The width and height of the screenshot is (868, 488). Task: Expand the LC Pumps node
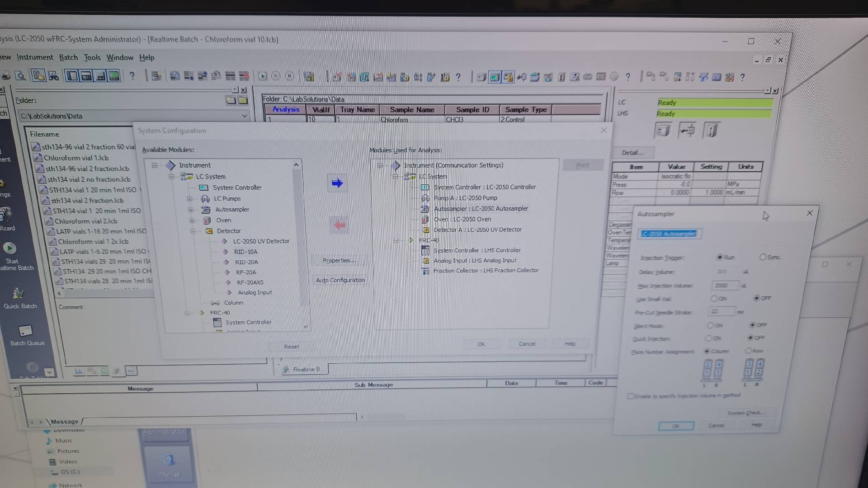click(x=190, y=199)
